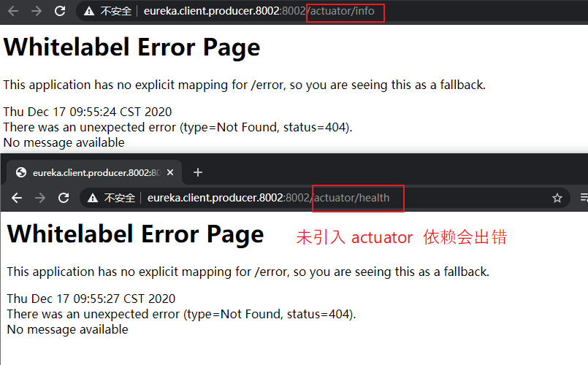
Task: Click the globe favicon on the tab
Action: 21,172
